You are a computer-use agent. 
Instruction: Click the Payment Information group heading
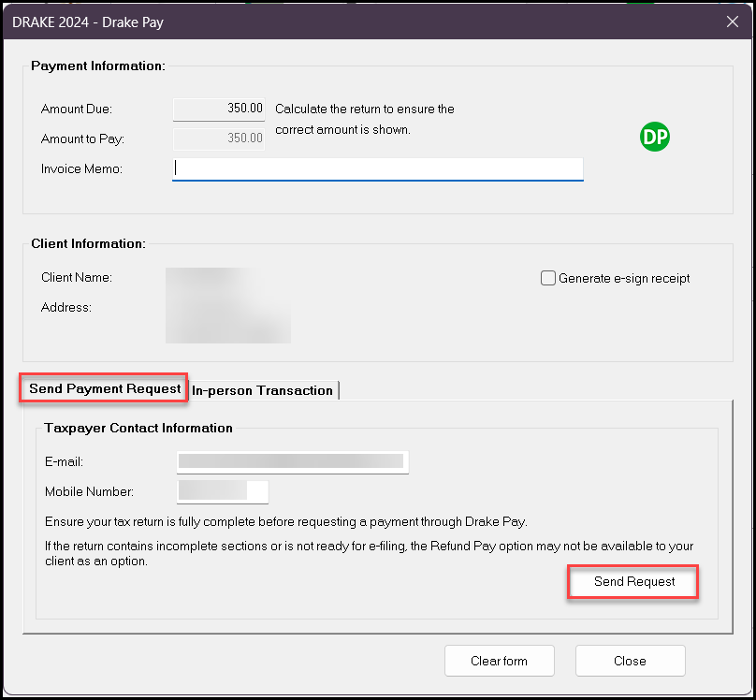(x=98, y=66)
